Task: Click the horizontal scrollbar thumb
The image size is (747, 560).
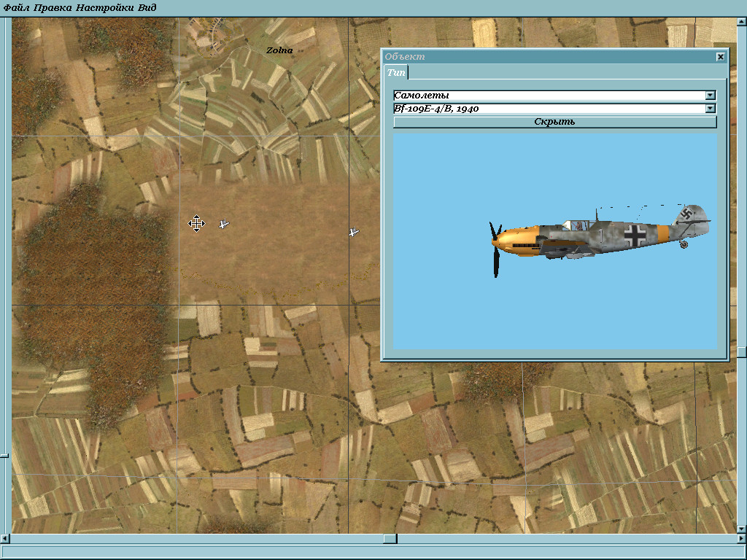Action: (390, 539)
